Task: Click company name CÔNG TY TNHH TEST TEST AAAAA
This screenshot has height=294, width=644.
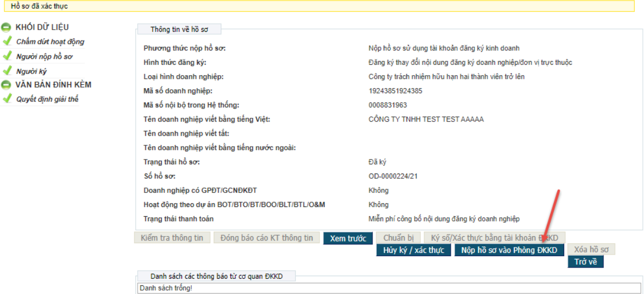Action: (x=426, y=119)
